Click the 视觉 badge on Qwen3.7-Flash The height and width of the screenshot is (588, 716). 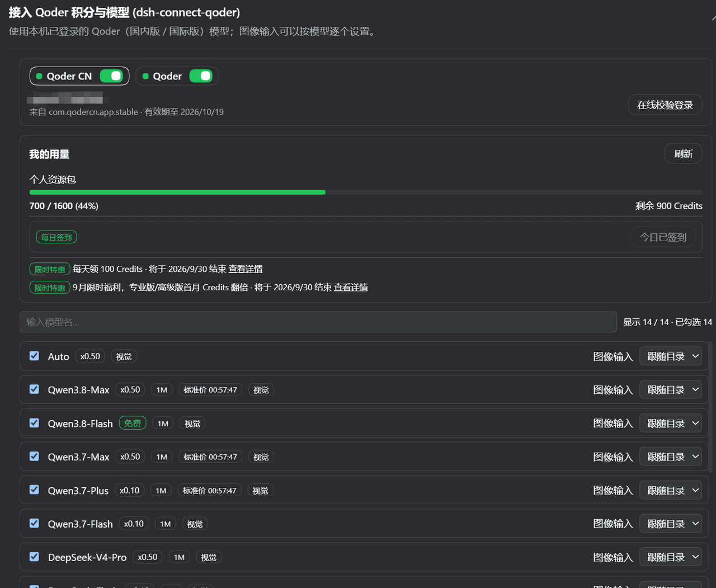(195, 524)
